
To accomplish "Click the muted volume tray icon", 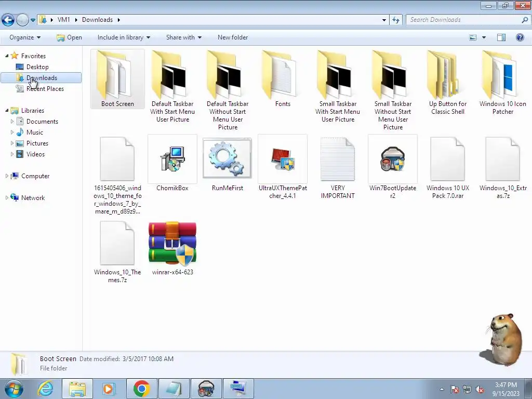I will click(480, 390).
